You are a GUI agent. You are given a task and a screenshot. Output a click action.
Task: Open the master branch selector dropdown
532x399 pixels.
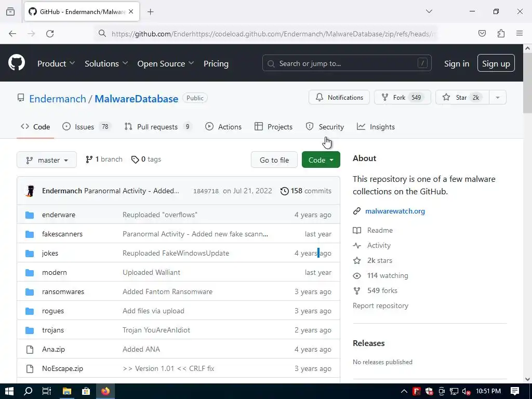[x=47, y=160]
